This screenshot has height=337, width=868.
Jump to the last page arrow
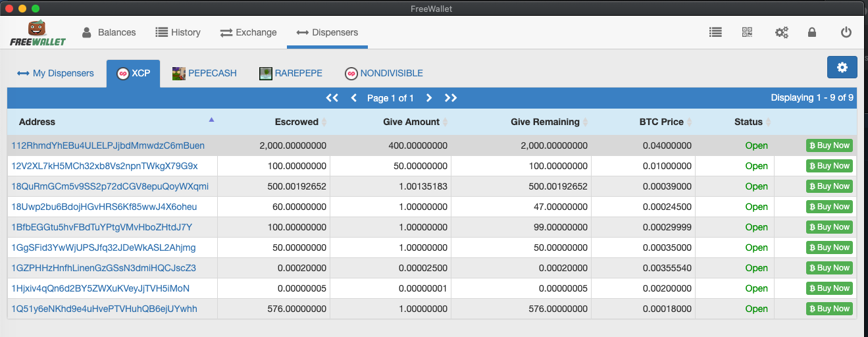tap(451, 98)
